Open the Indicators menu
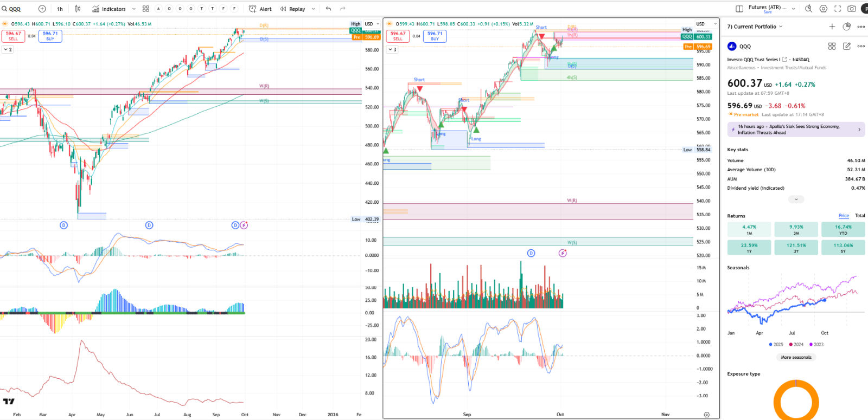Screen dimensions: 868x420 (109, 9)
